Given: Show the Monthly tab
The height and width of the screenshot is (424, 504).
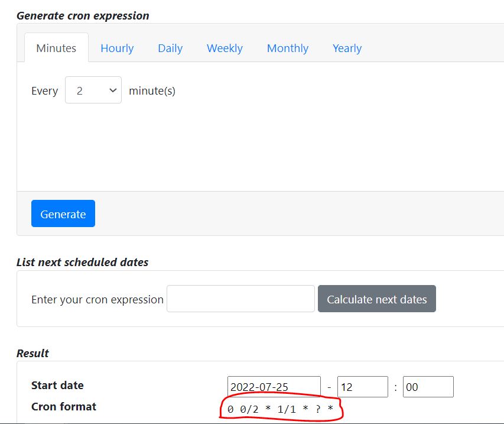Looking at the screenshot, I should point(288,48).
